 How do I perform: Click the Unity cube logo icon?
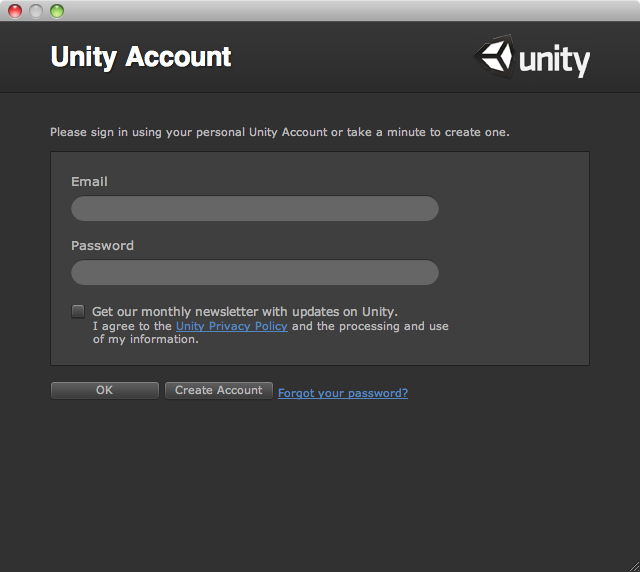[x=494, y=56]
